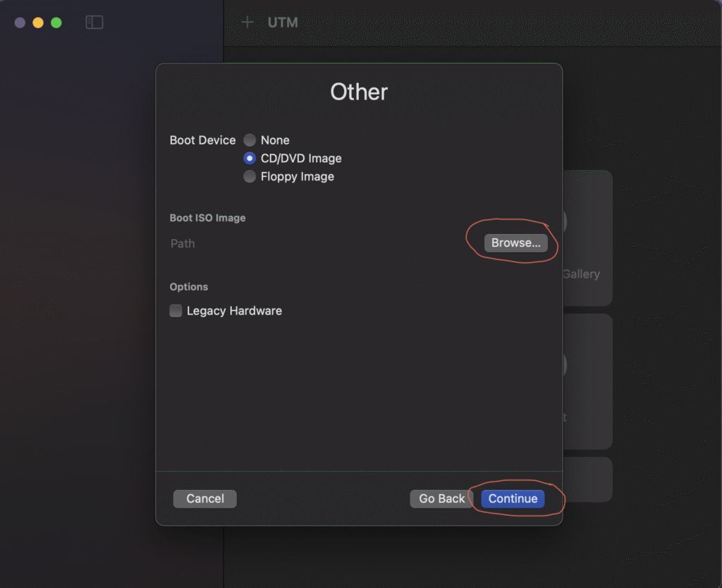Select None as boot device
Screen dimensions: 722x588
[x=250, y=140]
